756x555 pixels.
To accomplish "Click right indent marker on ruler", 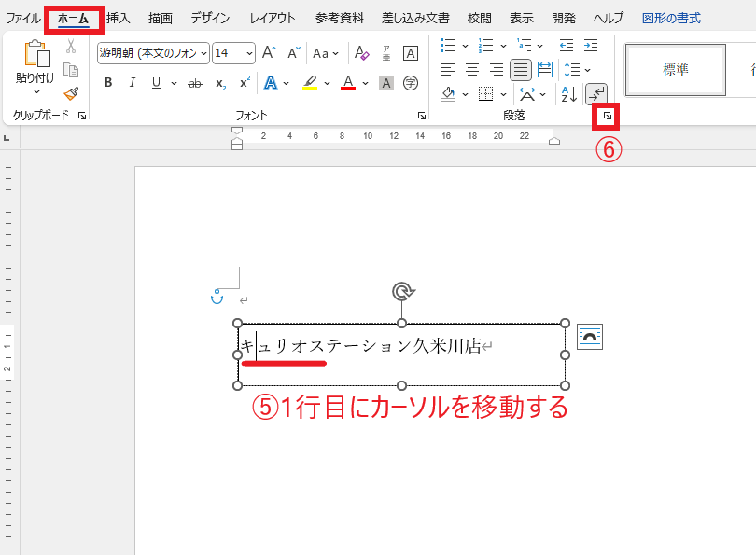I will tap(554, 140).
